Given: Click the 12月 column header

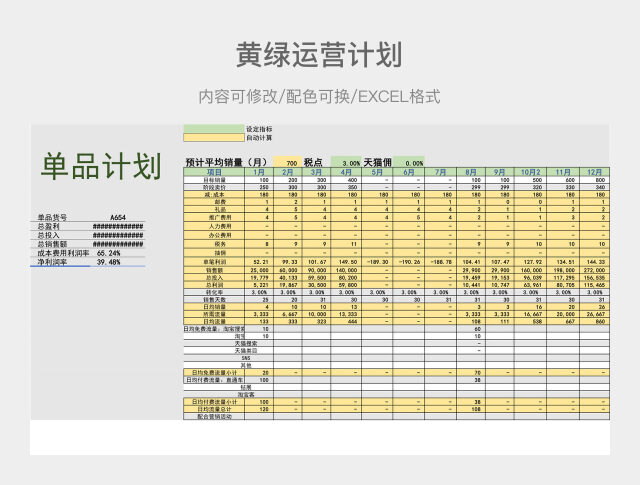Looking at the screenshot, I should tap(594, 172).
